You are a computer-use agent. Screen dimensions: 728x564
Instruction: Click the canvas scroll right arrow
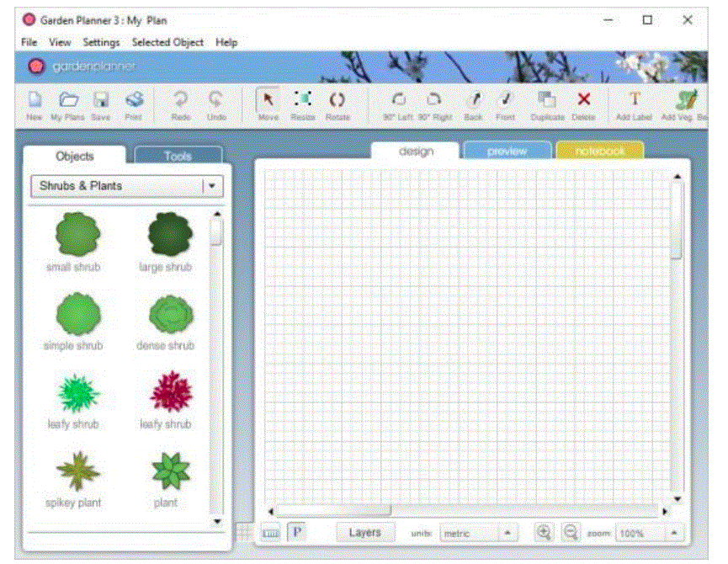[665, 511]
